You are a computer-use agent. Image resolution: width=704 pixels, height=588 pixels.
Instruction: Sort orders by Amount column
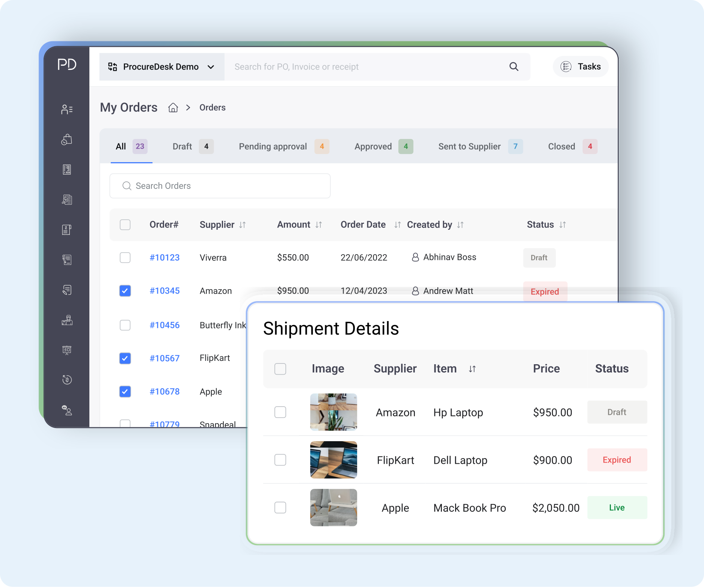click(x=319, y=225)
